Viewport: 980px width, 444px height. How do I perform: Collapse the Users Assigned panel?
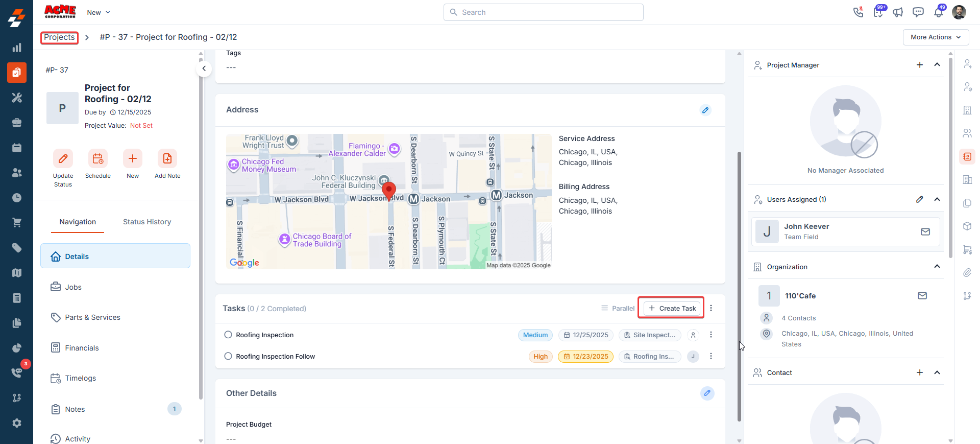tap(937, 199)
